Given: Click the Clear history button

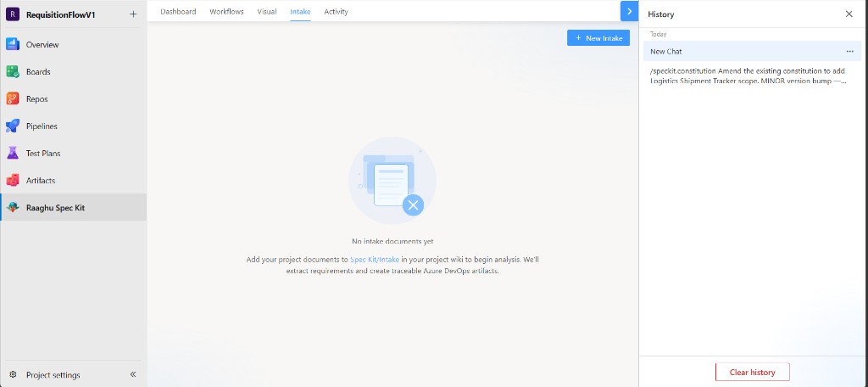Looking at the screenshot, I should click(x=753, y=372).
